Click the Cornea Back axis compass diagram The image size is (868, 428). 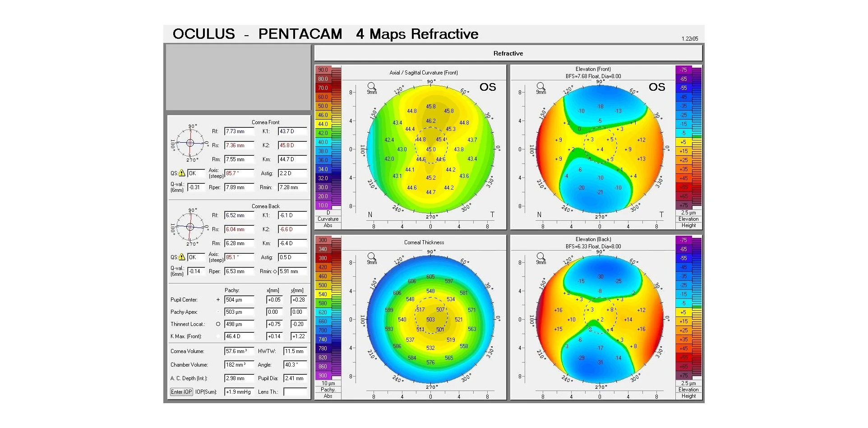tap(190, 227)
